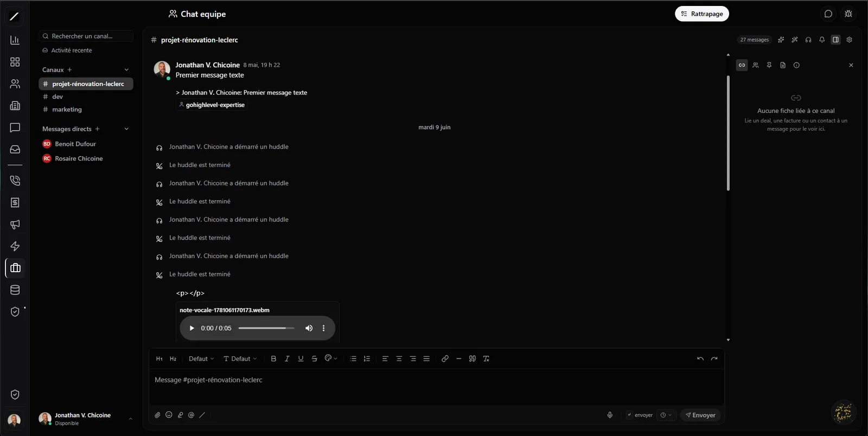Open the Defaut font size dropdown
The width and height of the screenshot is (868, 436).
click(201, 359)
